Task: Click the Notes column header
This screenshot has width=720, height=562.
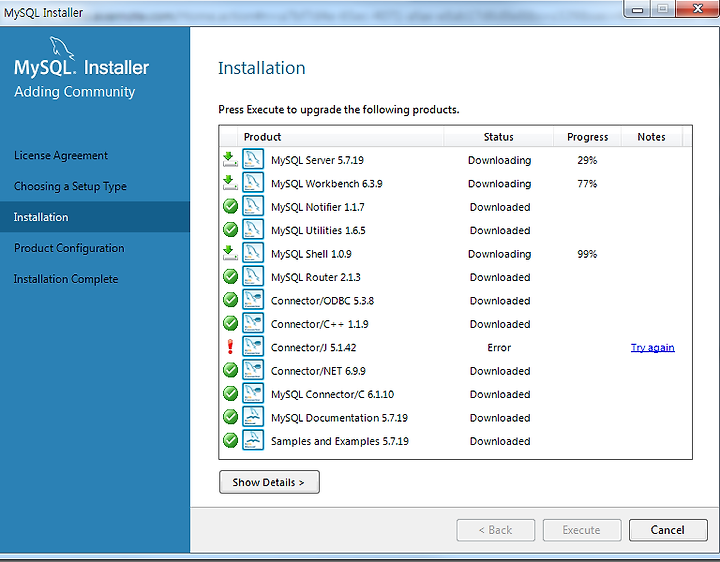Action: tap(652, 137)
